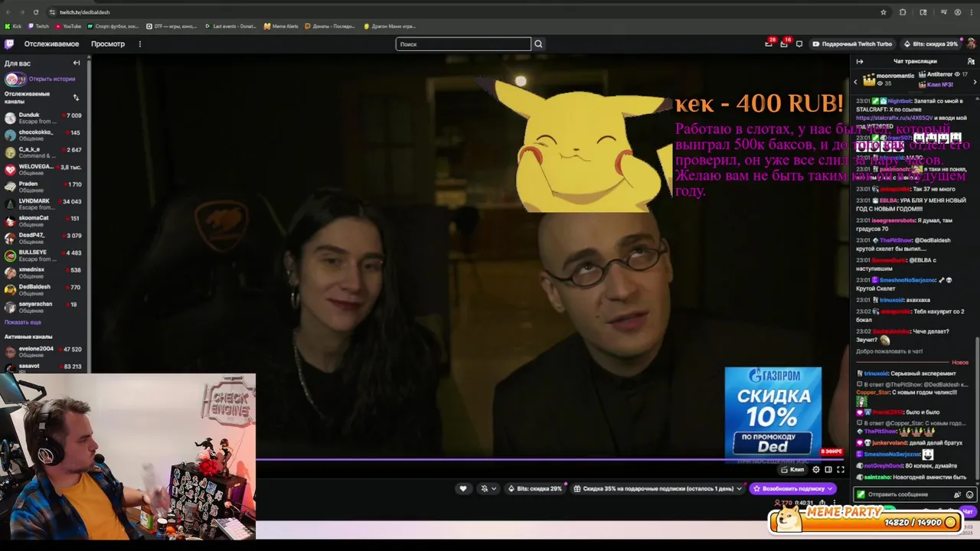Viewport: 980px width, 551px height.
Task: Click the search magnifier button
Action: pos(538,44)
